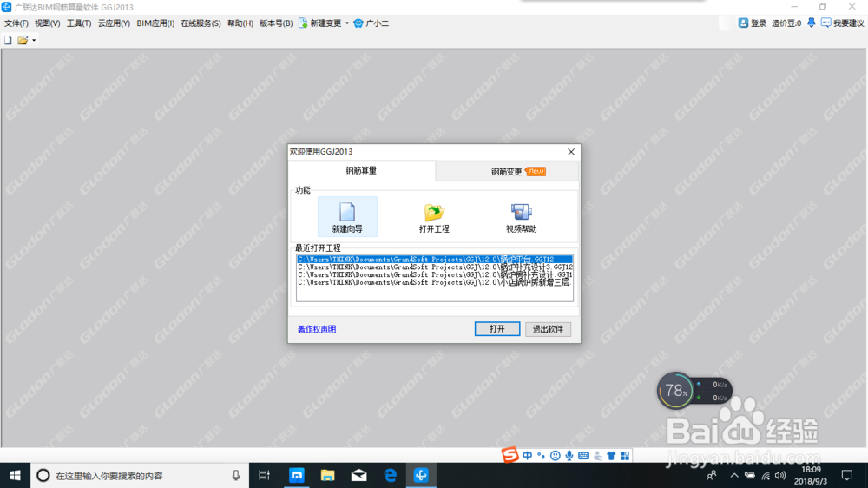
Task: Click the new file icon in toolbar
Action: click(x=8, y=40)
